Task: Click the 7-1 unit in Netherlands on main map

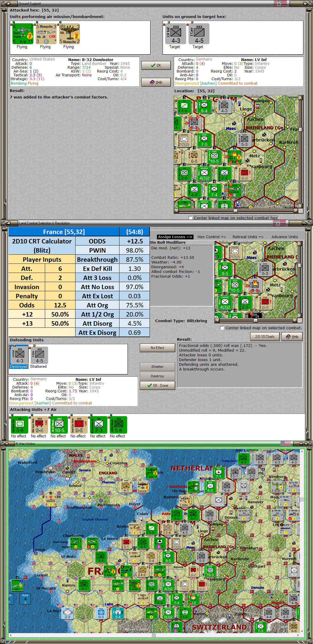Action: point(218,472)
